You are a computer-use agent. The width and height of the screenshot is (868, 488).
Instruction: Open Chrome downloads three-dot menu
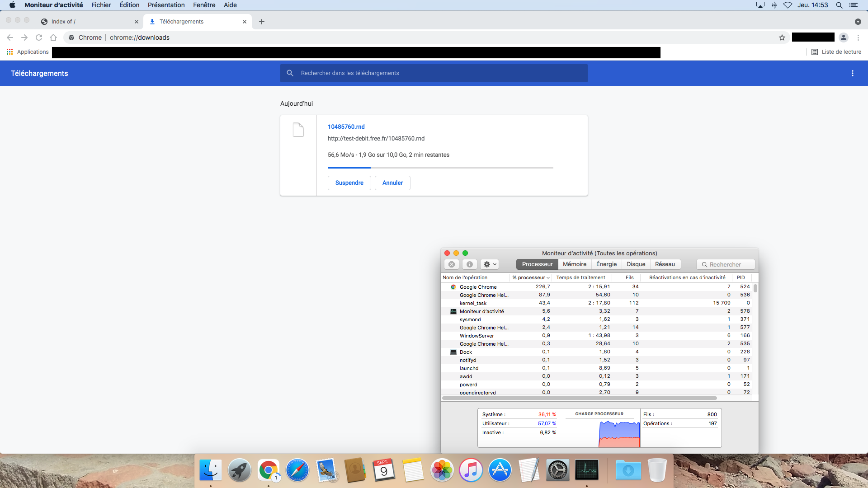852,73
